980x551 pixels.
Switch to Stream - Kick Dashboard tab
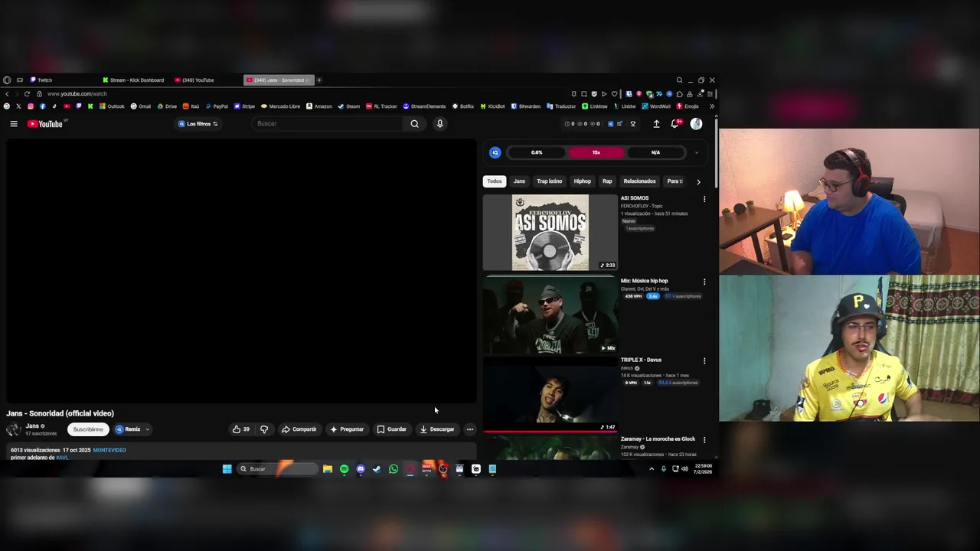coord(133,80)
